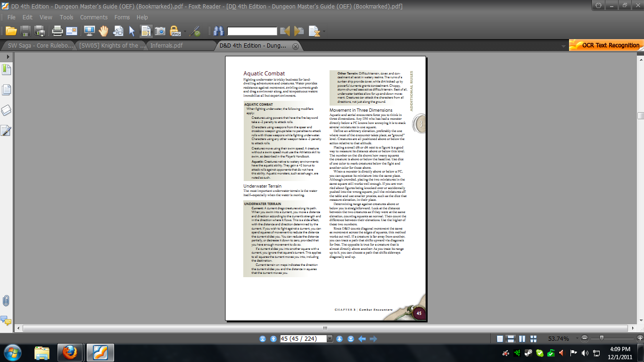Click the Save floppy disk icon
Screen dimensions: 644x362
point(25,31)
